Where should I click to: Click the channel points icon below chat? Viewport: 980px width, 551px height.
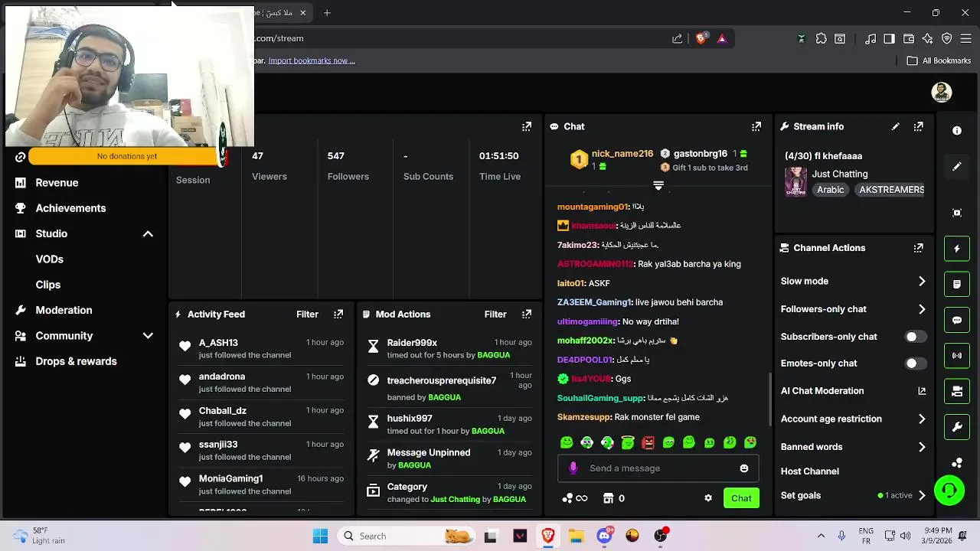pos(567,498)
